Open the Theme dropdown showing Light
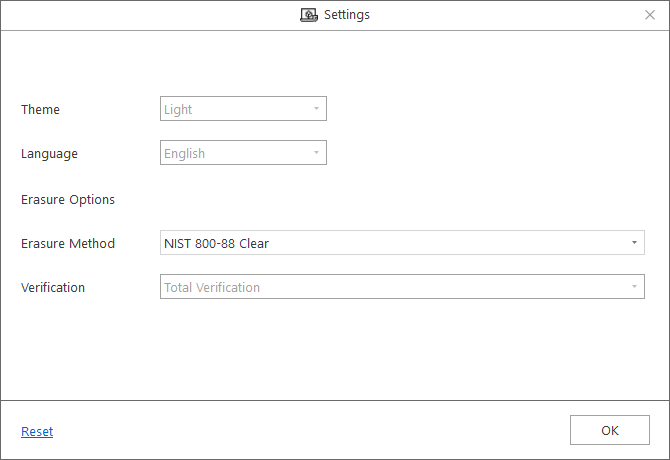This screenshot has width=670, height=460. [243, 108]
